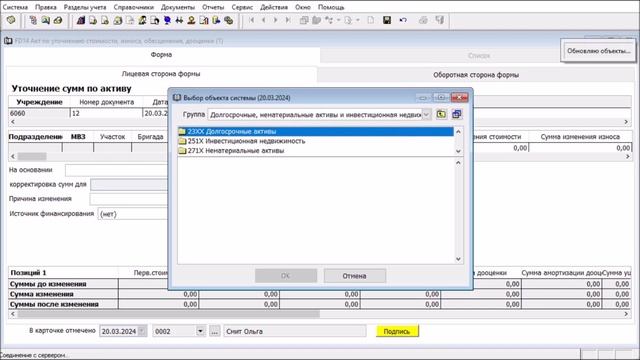
Task: Switch to Оборотная сторона формы tab
Action: [476, 75]
